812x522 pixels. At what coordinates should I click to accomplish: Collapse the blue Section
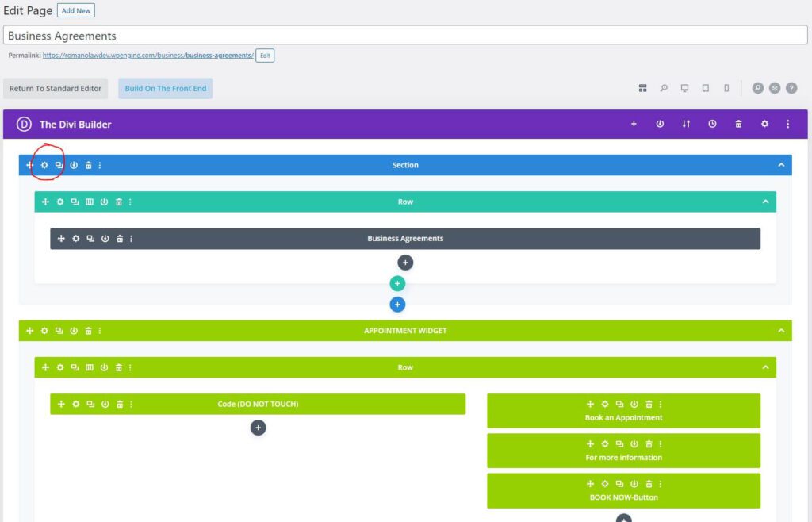pyautogui.click(x=781, y=165)
